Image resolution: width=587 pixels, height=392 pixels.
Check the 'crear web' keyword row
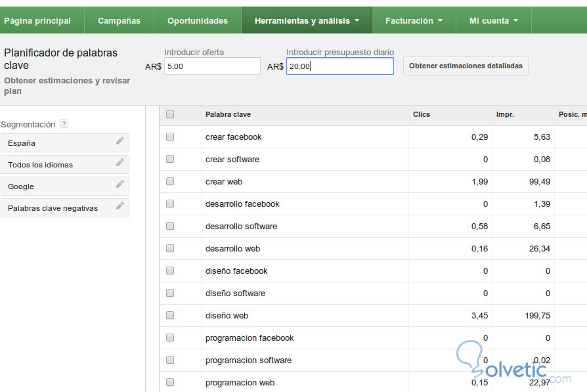(170, 181)
